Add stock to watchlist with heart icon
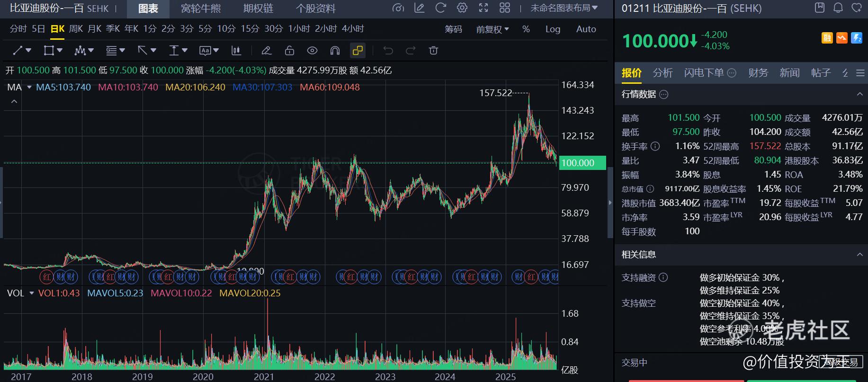 tap(857, 8)
